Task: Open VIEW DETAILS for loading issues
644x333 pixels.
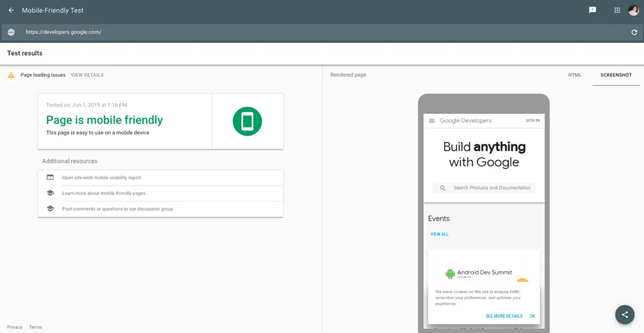Action: [87, 75]
